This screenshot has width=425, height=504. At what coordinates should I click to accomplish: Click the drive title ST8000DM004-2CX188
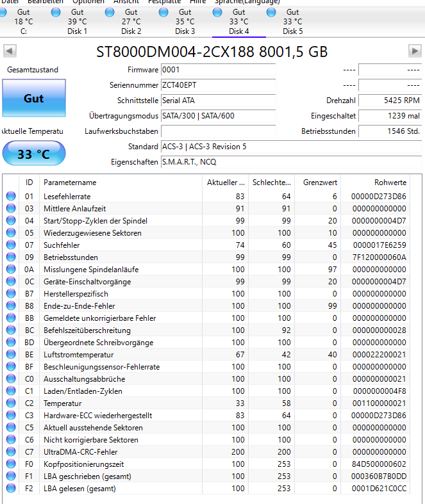(175, 52)
